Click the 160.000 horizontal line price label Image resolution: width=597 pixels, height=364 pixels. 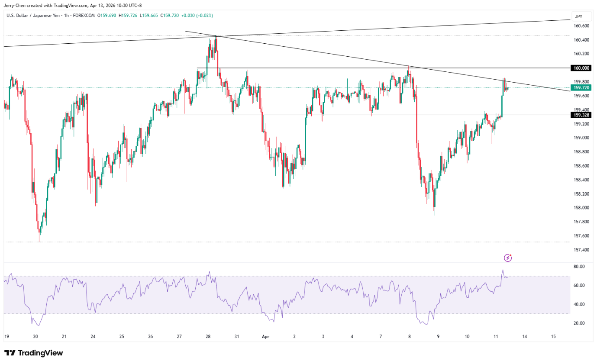tap(581, 68)
